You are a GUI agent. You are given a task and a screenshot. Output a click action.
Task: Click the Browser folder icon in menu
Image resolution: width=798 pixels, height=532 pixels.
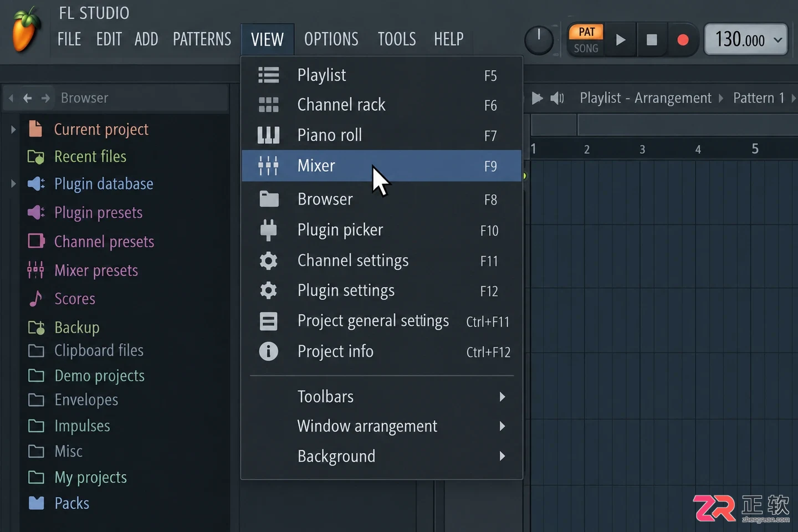pyautogui.click(x=269, y=199)
